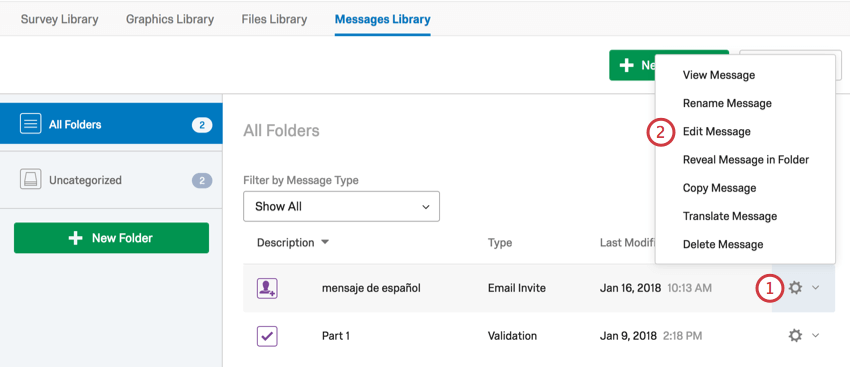This screenshot has height=367, width=850.
Task: Click the All Folders list icon
Action: [x=30, y=124]
